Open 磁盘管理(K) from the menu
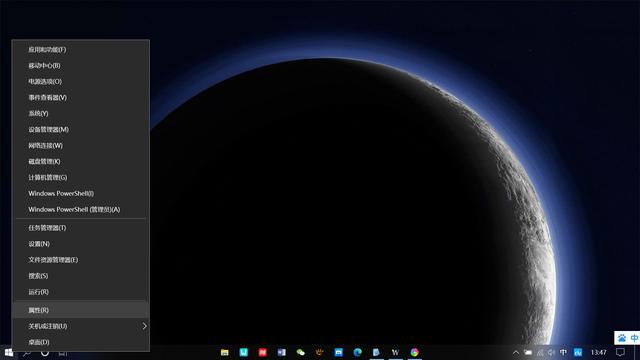Viewport: 640px width, 360px height. [80, 161]
